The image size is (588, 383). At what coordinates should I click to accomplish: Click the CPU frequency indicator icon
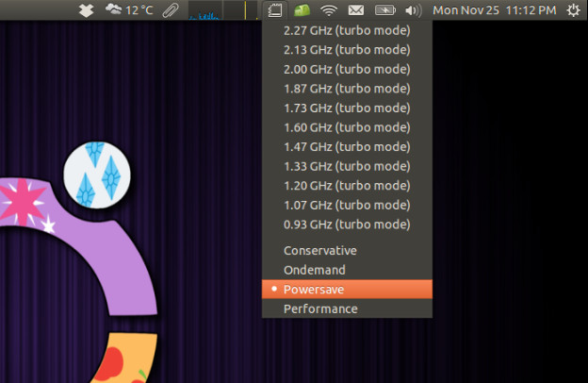pos(274,10)
